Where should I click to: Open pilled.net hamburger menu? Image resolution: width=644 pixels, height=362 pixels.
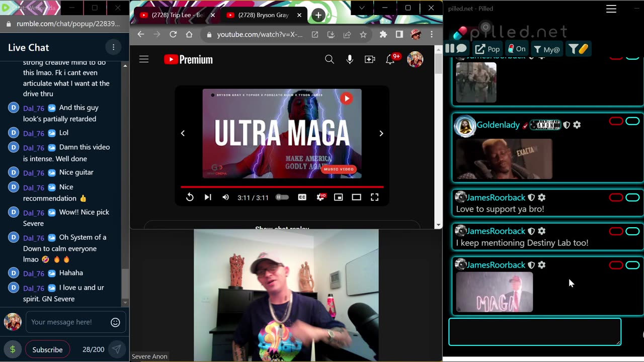(611, 9)
